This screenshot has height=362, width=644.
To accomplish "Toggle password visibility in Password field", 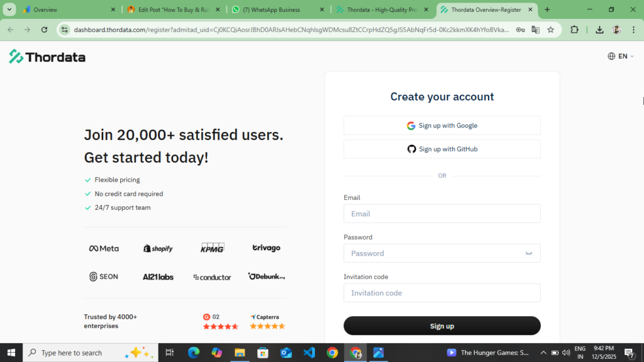I will click(529, 253).
